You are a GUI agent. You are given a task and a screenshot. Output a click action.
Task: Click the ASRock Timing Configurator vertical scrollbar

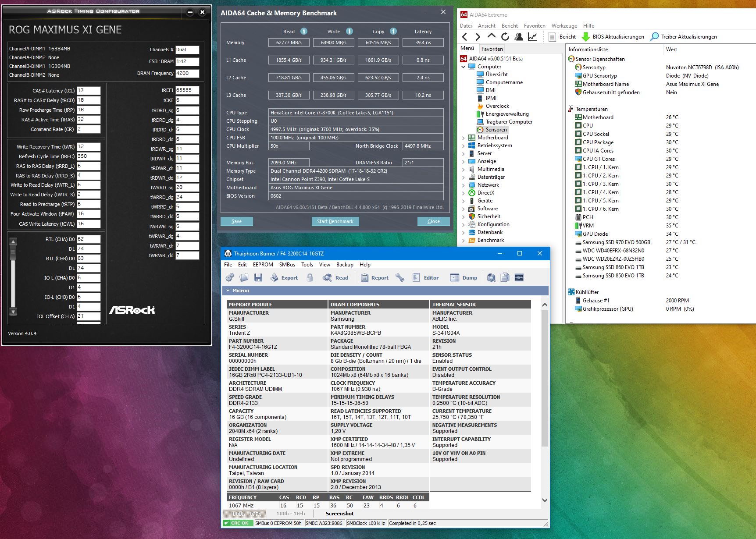coord(13,277)
